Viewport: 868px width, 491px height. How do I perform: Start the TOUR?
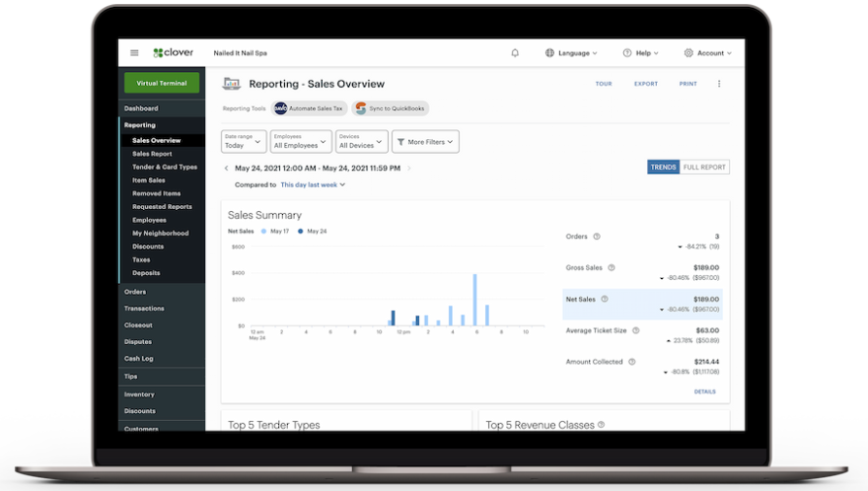tap(604, 84)
